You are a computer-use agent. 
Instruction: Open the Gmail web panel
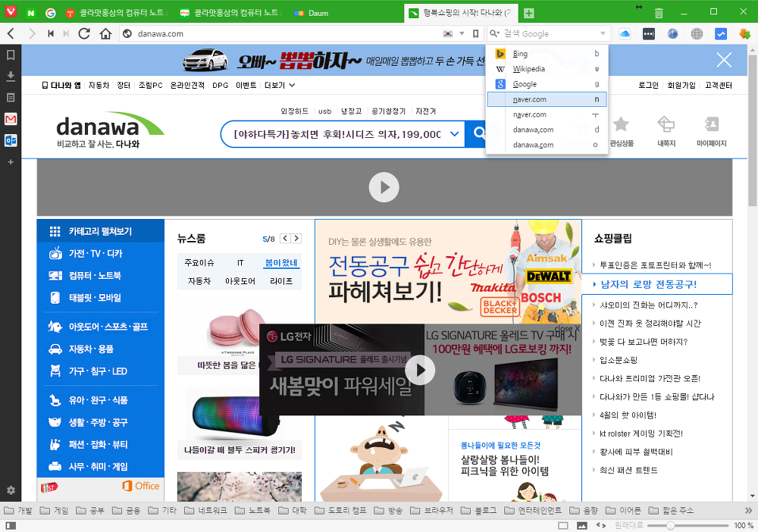pos(11,119)
